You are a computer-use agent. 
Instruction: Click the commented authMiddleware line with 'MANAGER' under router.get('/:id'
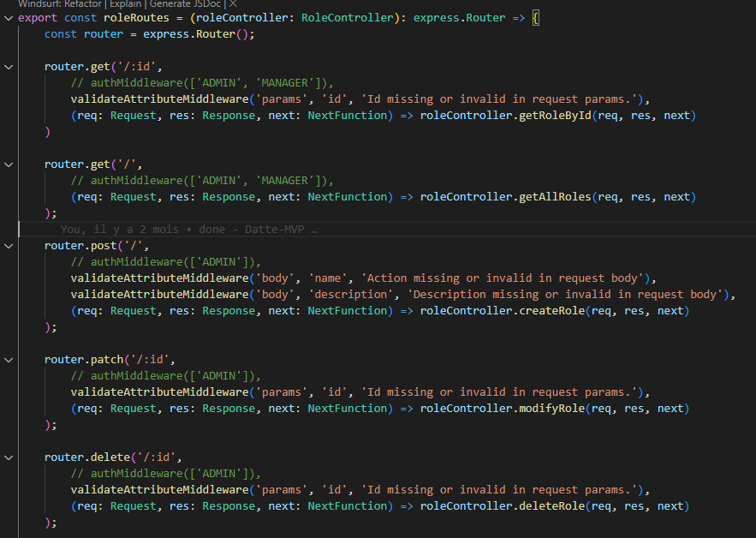coord(201,83)
